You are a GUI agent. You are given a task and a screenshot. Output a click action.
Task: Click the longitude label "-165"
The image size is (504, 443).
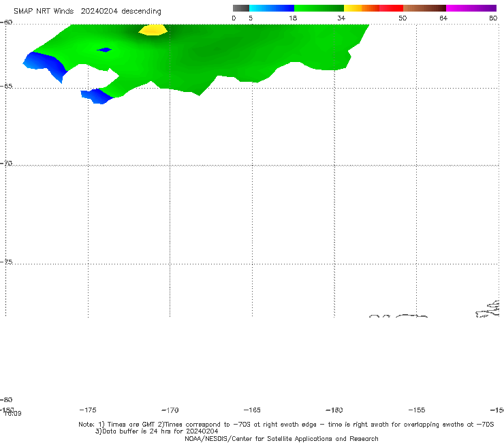252,410
